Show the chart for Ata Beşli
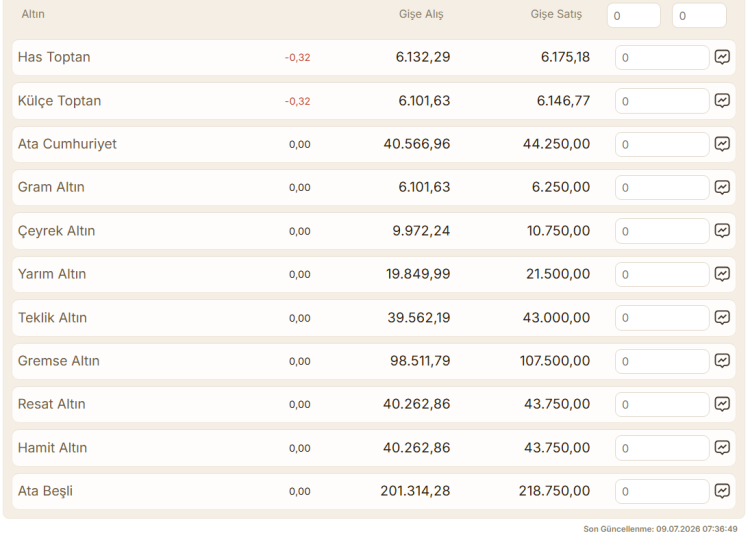The height and width of the screenshot is (540, 750). click(x=722, y=491)
